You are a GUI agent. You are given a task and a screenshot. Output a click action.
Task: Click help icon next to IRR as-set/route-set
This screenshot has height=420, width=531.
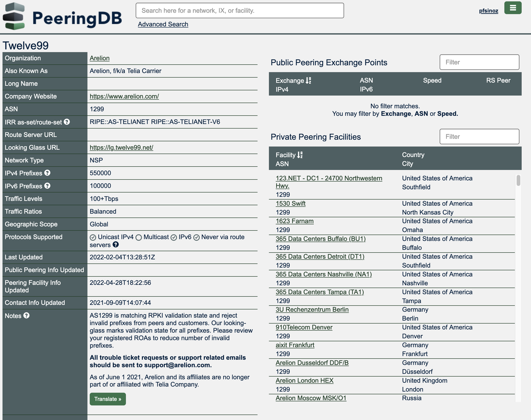pos(67,122)
